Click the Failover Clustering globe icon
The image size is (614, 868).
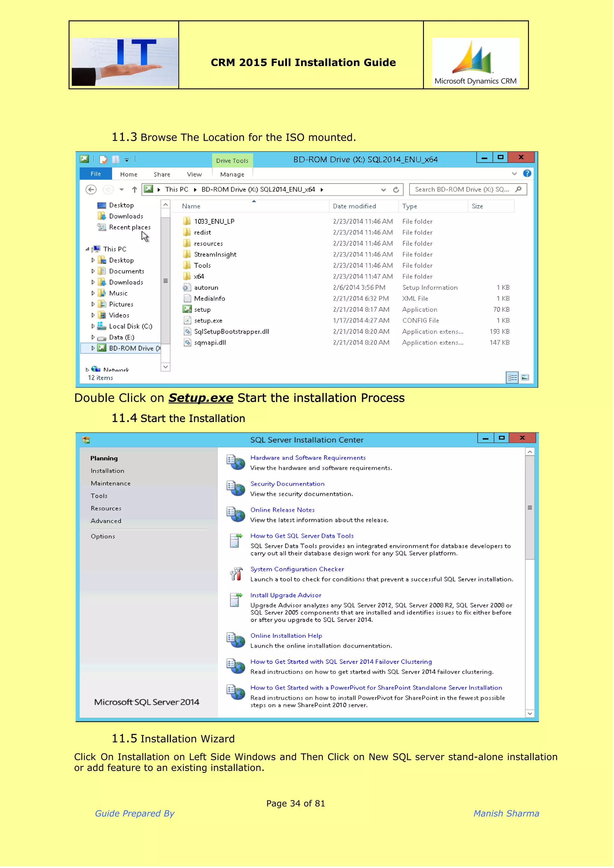236,667
